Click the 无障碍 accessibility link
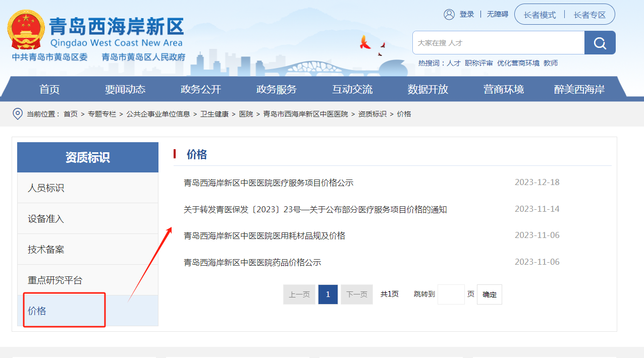The image size is (644, 358). [x=497, y=15]
